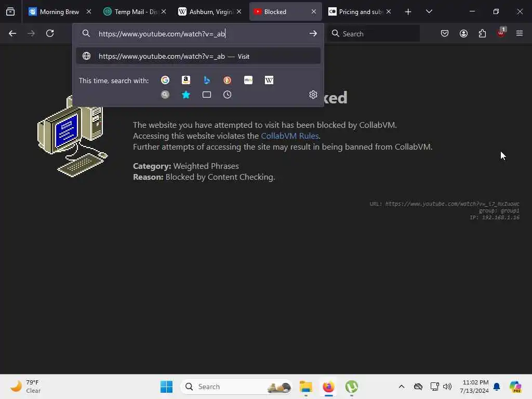Open a new tab with plus button
The height and width of the screenshot is (399, 532).
coord(408,12)
